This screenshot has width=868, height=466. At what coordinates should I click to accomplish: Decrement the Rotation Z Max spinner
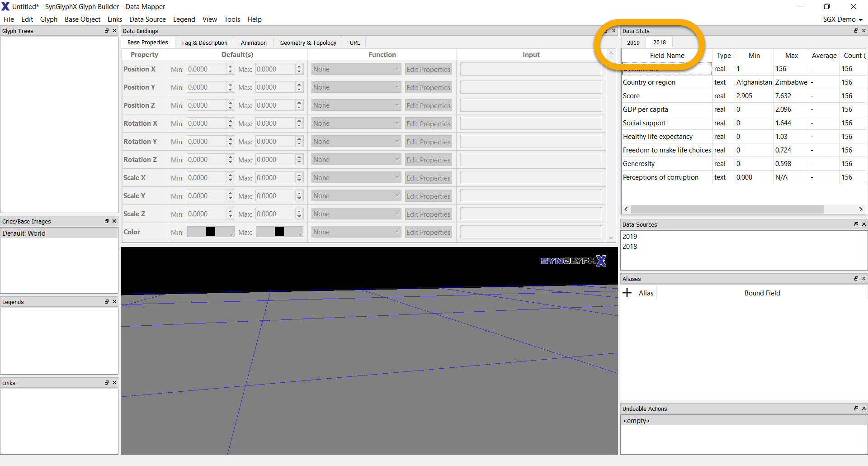299,162
